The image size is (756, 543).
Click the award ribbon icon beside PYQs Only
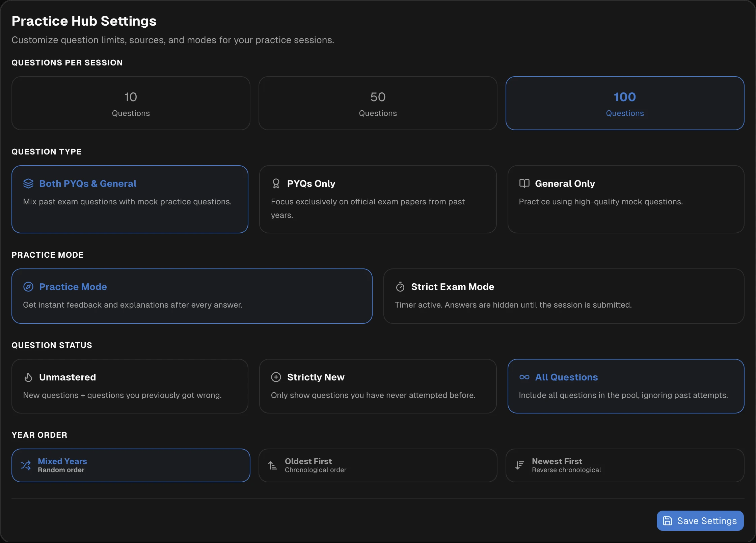click(x=276, y=183)
